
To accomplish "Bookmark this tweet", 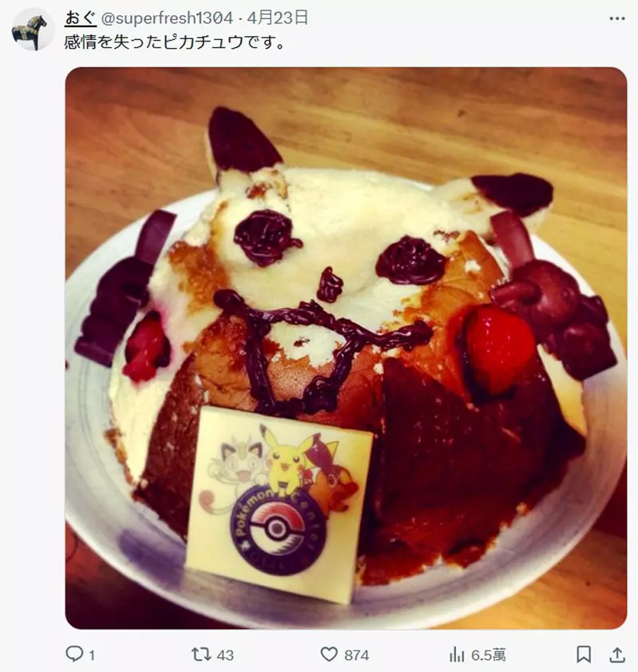I will click(584, 654).
